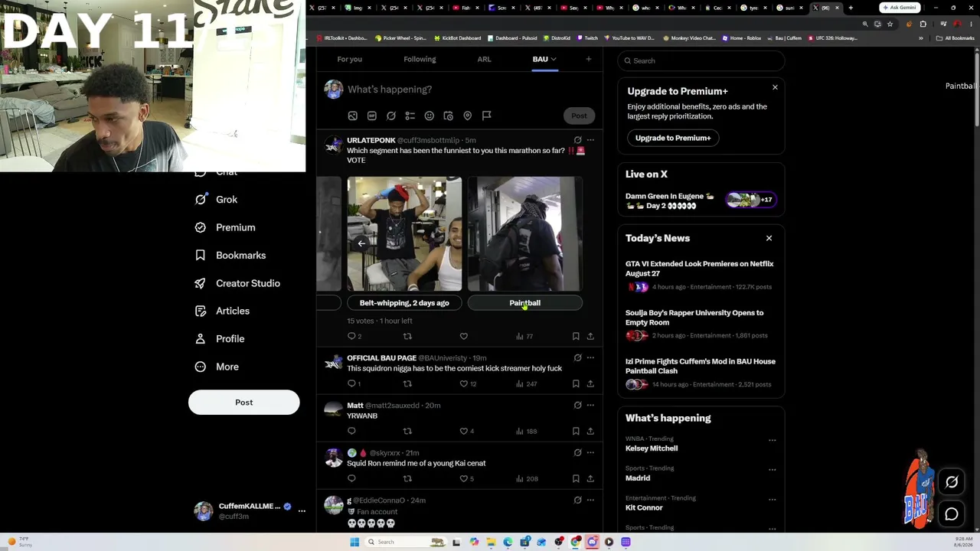Expand the More menu in sidebar
The height and width of the screenshot is (551, 980).
pyautogui.click(x=217, y=367)
